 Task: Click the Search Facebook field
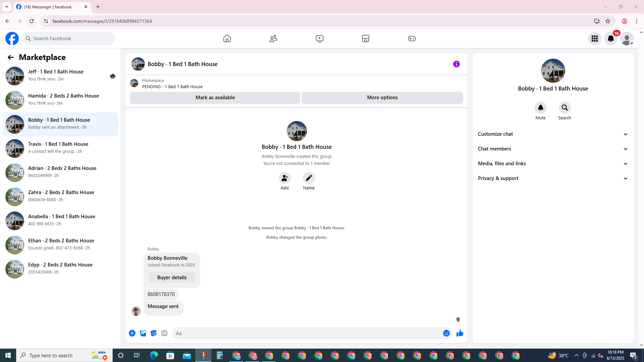click(69, 39)
